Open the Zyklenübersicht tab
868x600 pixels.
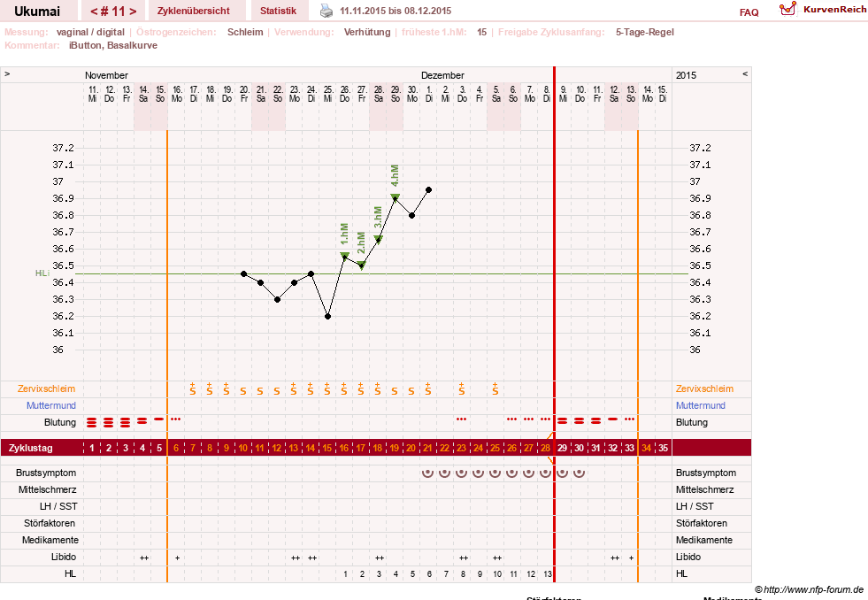click(x=193, y=11)
